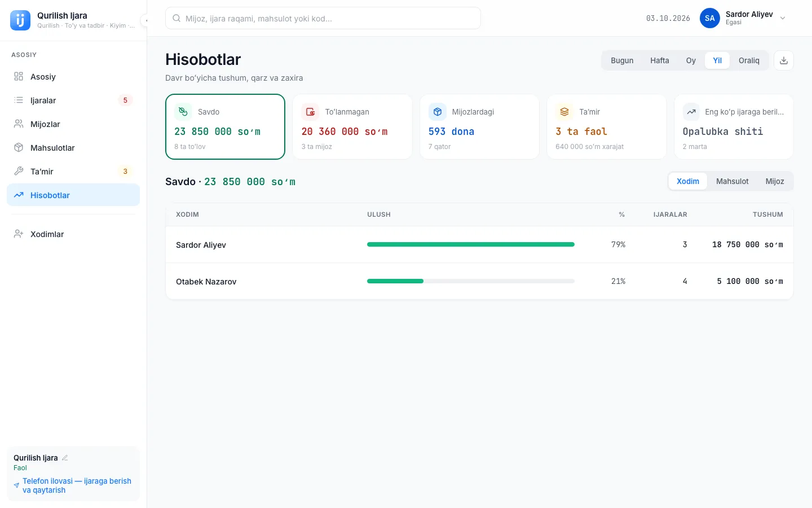
Task: Click the Xodimlar add-user icon
Action: click(19, 234)
